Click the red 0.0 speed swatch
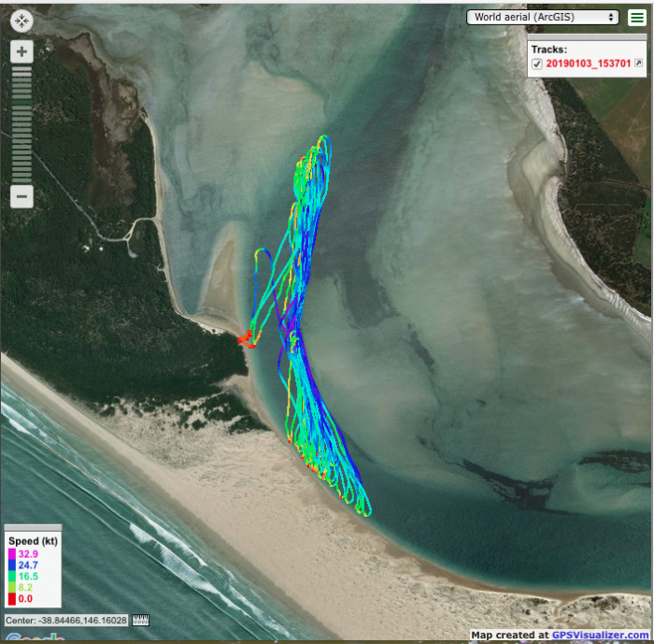The height and width of the screenshot is (644, 654). pos(11,598)
